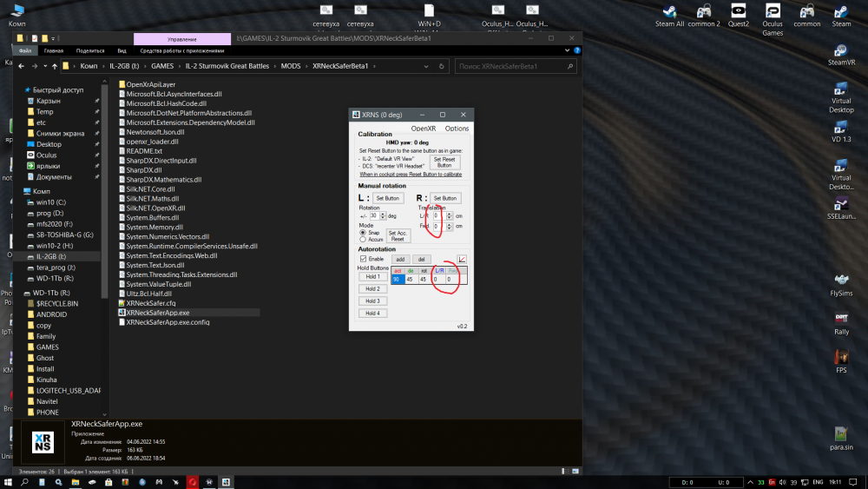Click the red Opera icon on taskbar

coord(192,482)
